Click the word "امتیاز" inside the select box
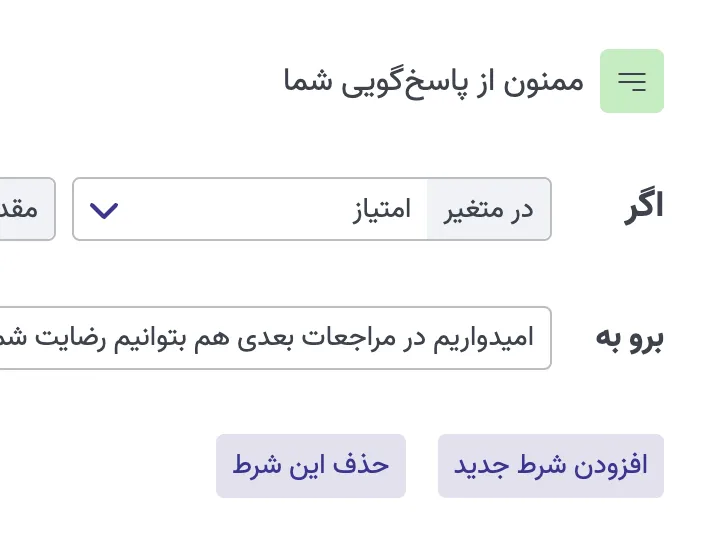This screenshot has width=720, height=560. [x=382, y=210]
